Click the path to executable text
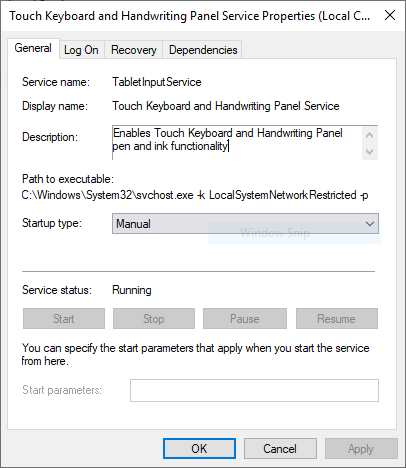 point(195,195)
